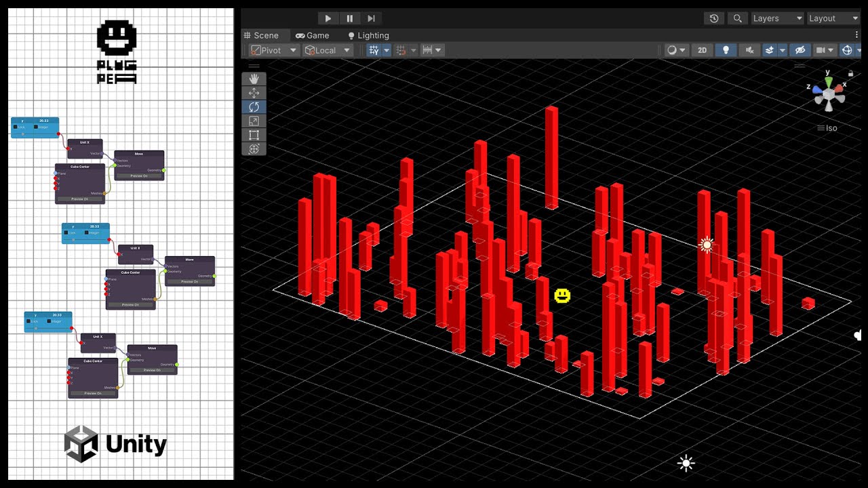
Task: Toggle the grid visibility icon
Action: [x=374, y=50]
